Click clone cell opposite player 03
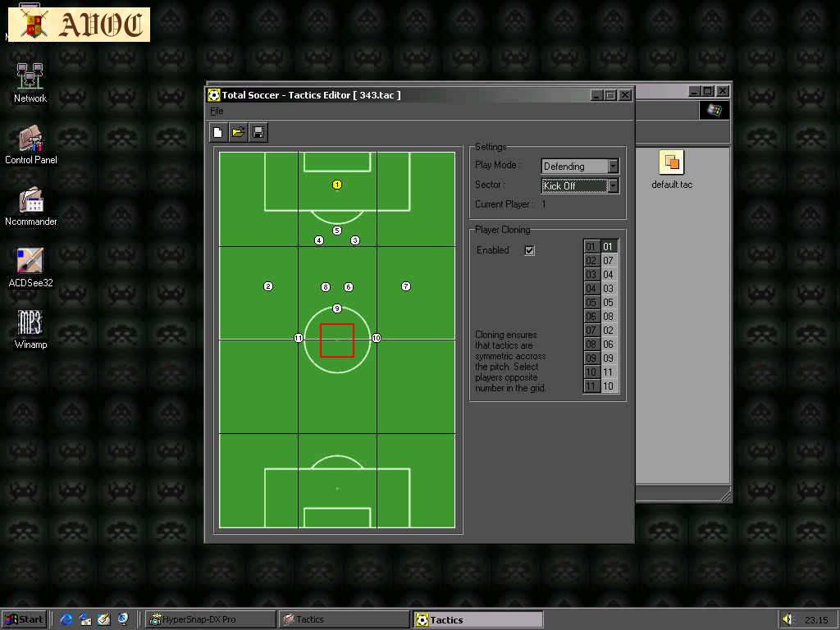This screenshot has width=840, height=630. pos(609,274)
